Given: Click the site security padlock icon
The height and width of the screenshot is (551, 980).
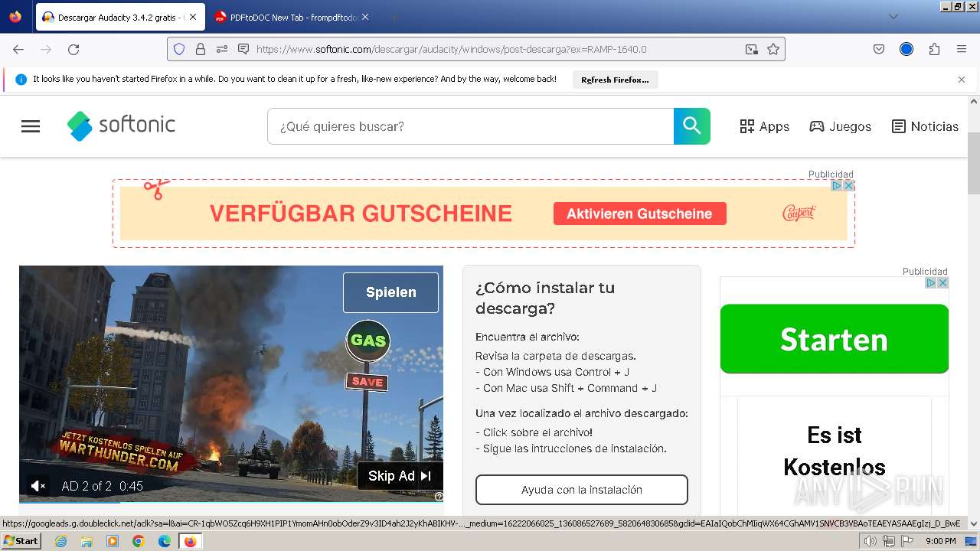Looking at the screenshot, I should tap(201, 49).
